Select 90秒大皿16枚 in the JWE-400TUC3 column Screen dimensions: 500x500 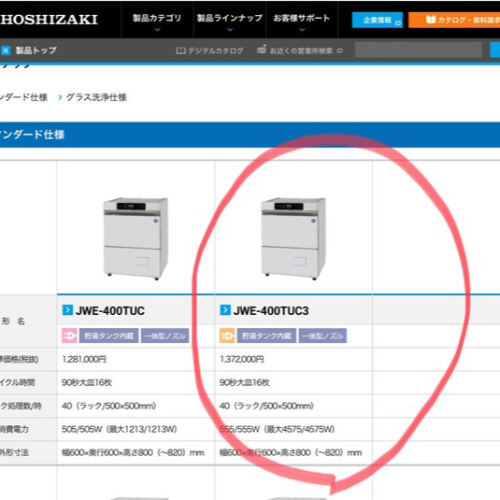coord(244,382)
